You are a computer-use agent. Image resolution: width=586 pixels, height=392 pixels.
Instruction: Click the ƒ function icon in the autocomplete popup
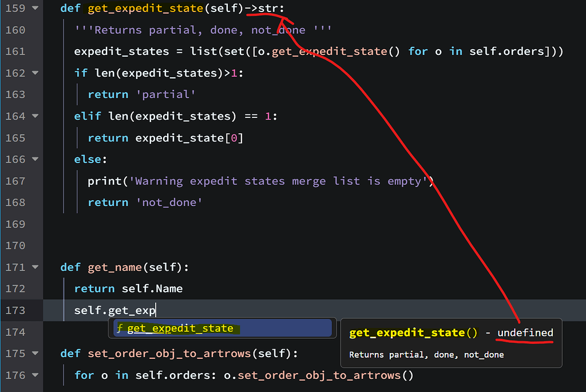[x=119, y=328]
